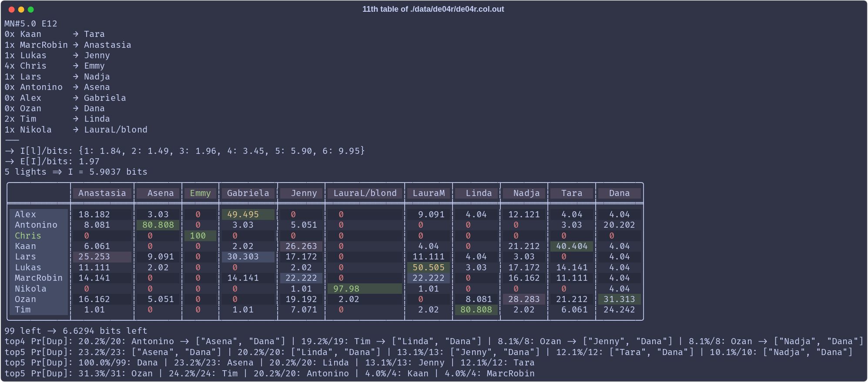Click the 20.202 cell in Dana column
868x382 pixels.
(619, 225)
